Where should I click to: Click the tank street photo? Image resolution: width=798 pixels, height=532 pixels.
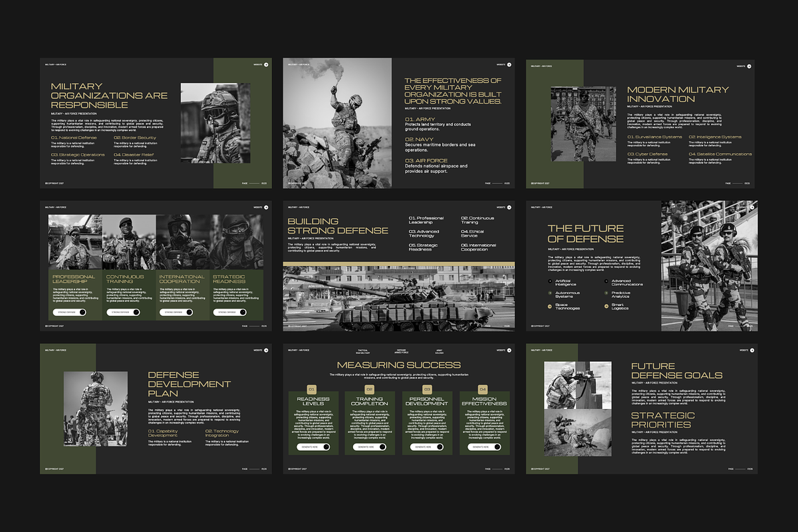[x=398, y=299]
